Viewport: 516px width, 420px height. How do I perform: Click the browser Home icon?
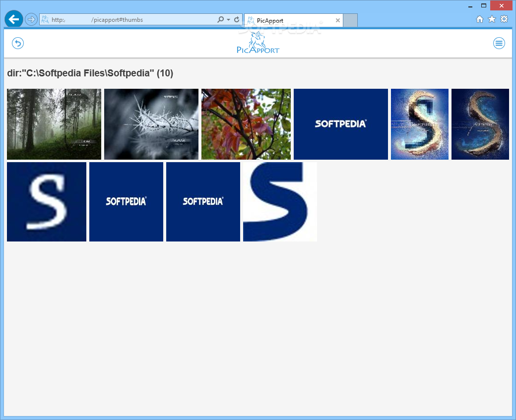[480, 19]
